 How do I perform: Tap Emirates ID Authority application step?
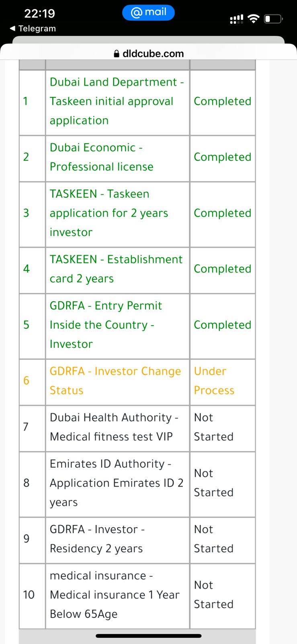point(116,483)
